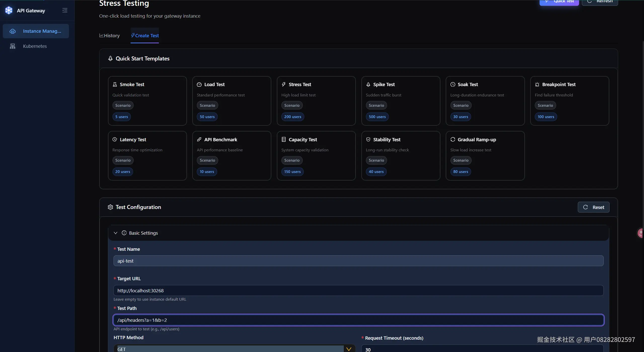644x352 pixels.
Task: Click the '20 users' tag
Action: (x=123, y=171)
